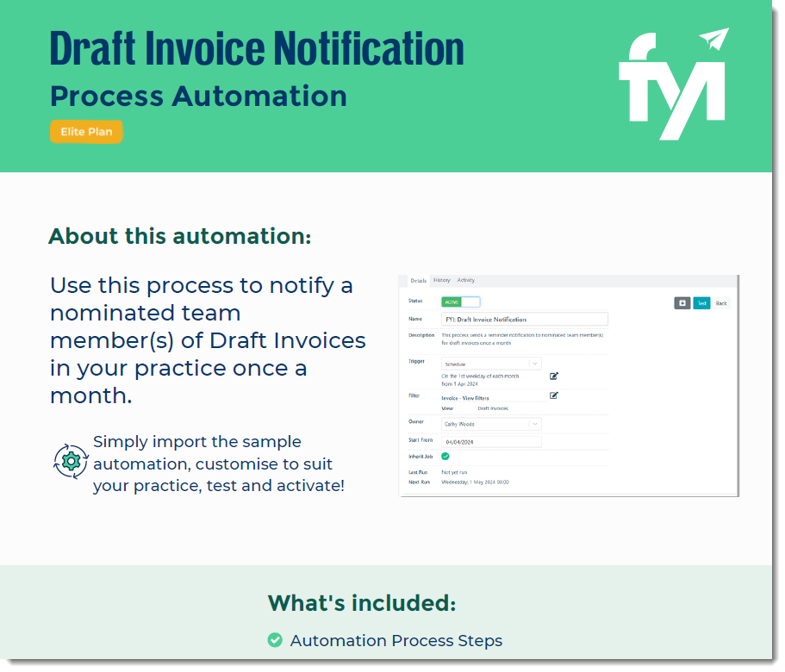
Task: Click the Start From date field
Action: pyautogui.click(x=491, y=442)
